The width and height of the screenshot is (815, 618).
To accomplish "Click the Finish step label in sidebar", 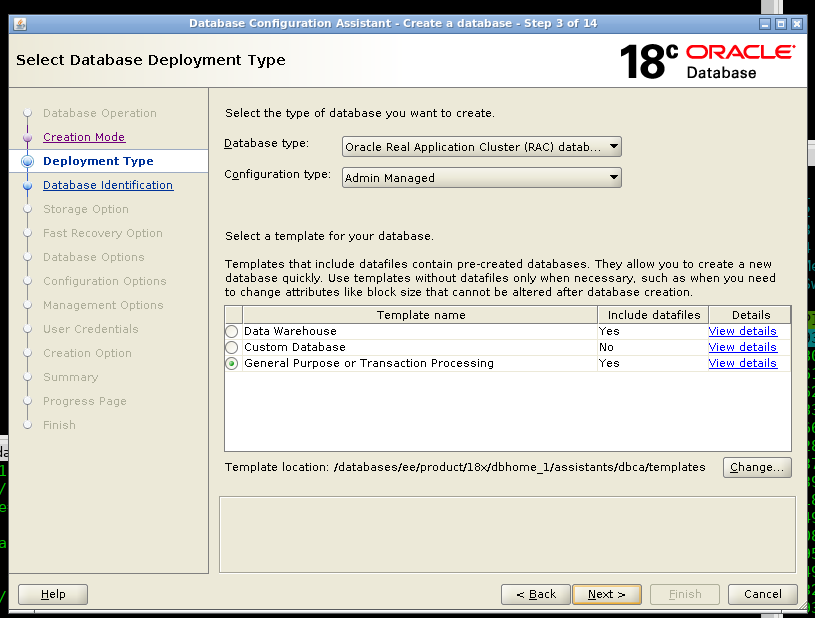I will (x=59, y=425).
